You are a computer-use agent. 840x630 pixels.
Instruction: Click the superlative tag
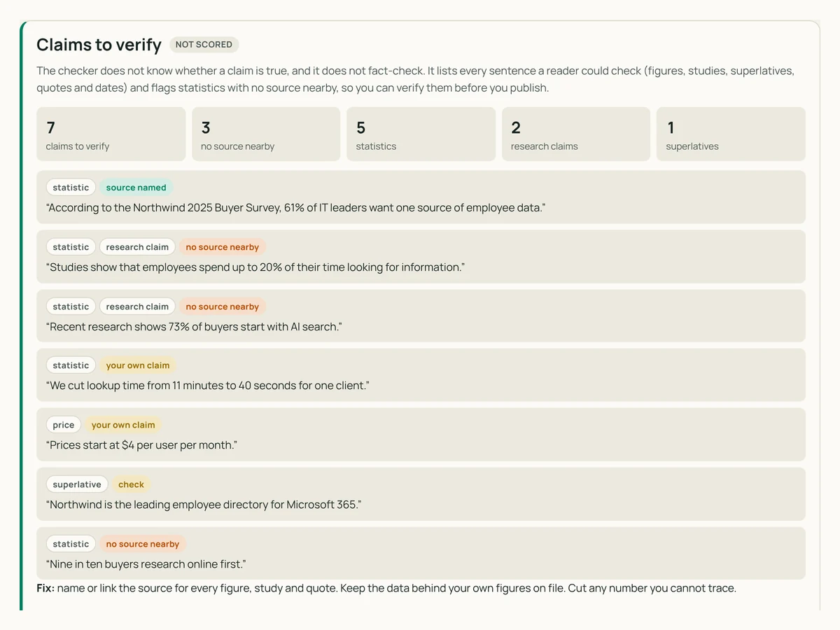77,484
